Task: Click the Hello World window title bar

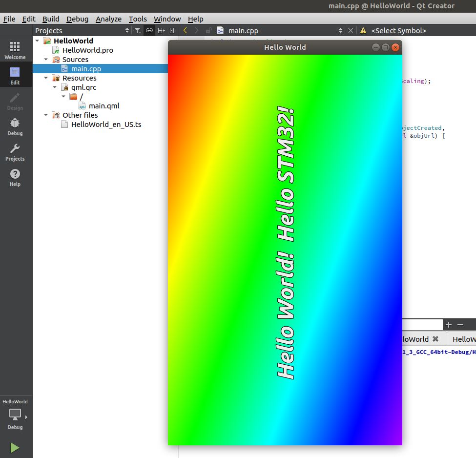Action: 285,47
